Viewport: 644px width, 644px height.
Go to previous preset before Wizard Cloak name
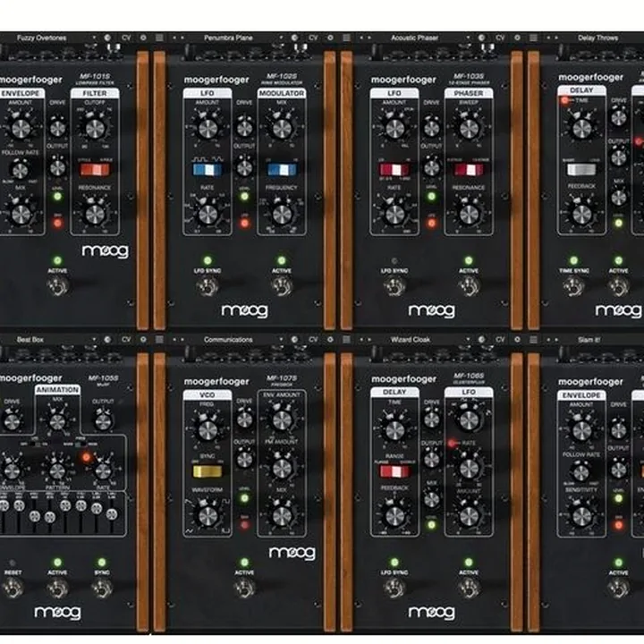361,340
